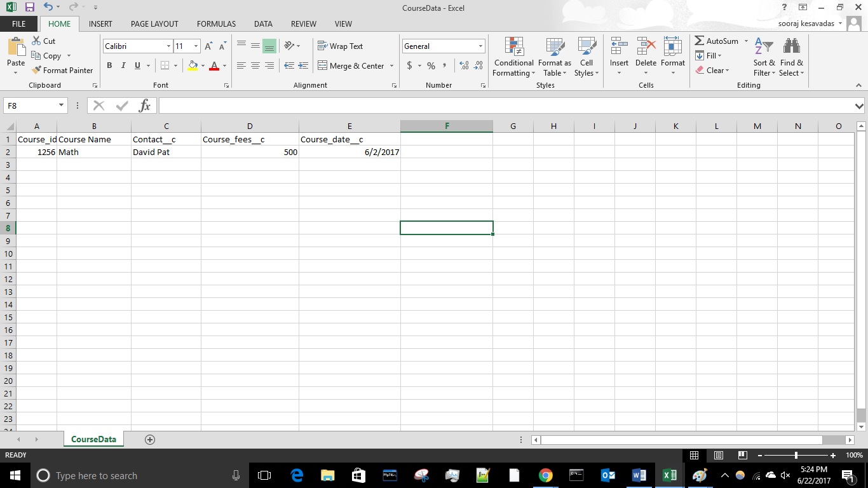Click the Format Painter icon
This screenshot has width=868, height=488.
36,71
